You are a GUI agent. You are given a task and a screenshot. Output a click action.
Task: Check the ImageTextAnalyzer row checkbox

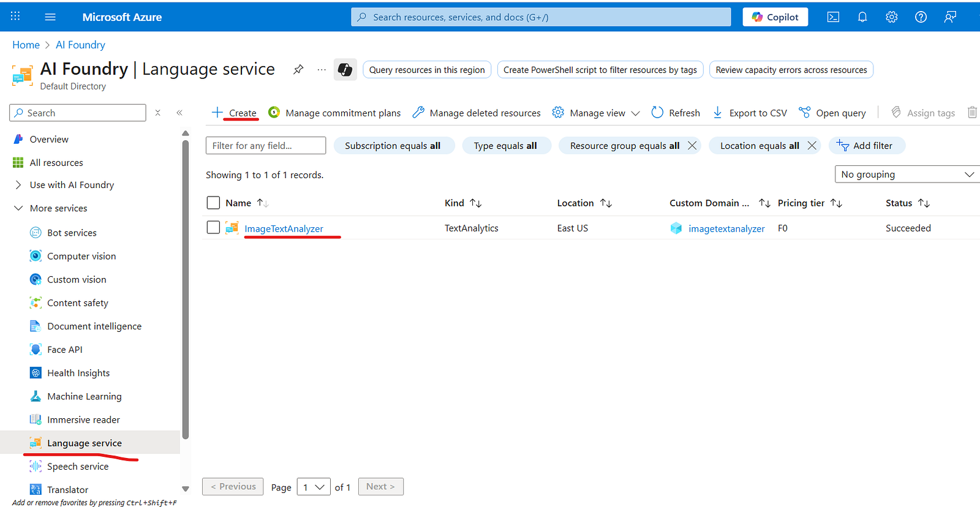pos(213,227)
